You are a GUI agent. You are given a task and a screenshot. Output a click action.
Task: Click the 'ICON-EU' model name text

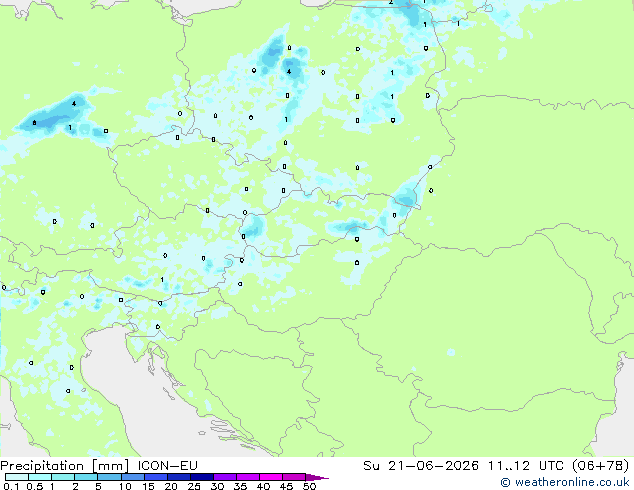click(167, 465)
